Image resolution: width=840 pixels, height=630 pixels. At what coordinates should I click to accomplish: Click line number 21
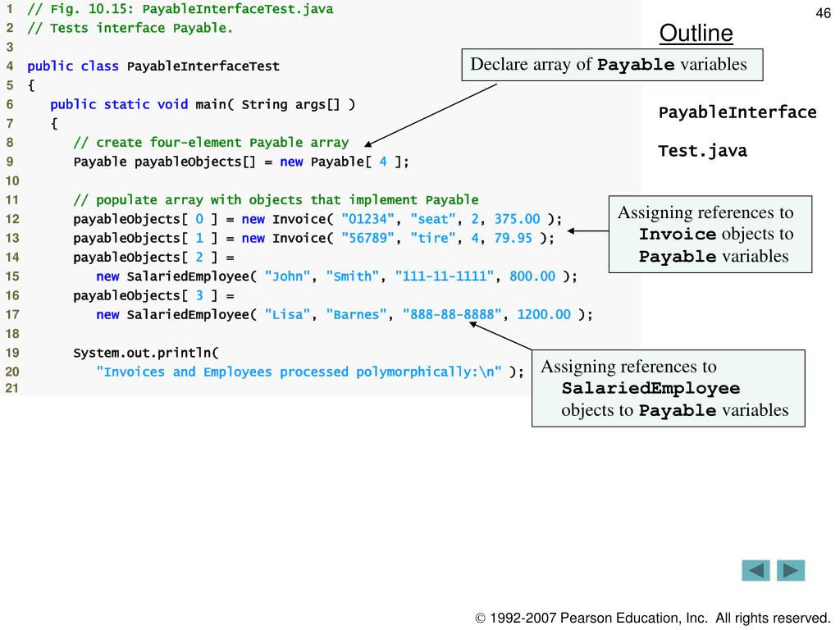12,388
